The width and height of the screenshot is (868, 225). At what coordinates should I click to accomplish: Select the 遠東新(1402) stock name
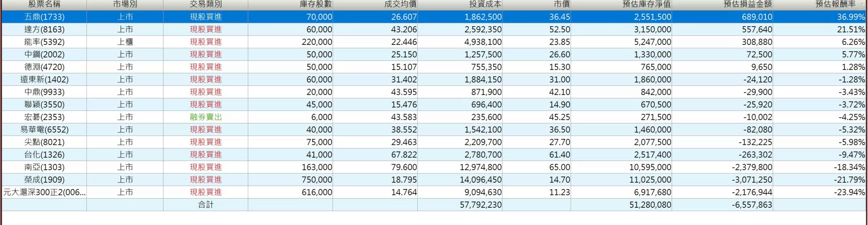[44, 80]
